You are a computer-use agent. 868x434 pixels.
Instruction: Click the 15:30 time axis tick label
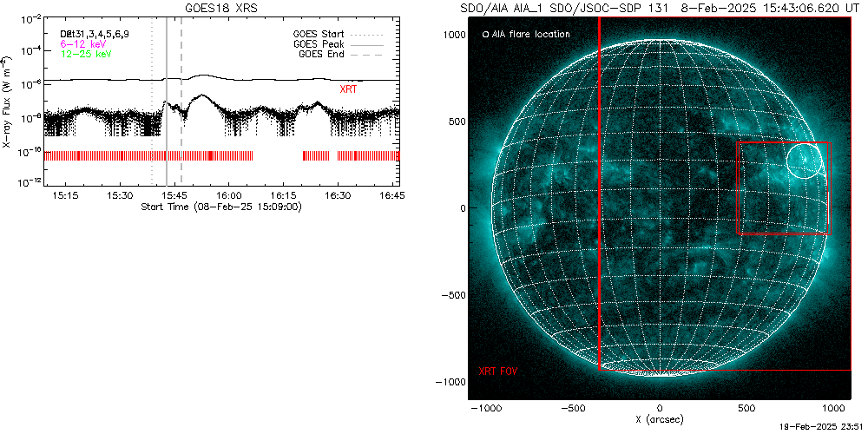click(x=120, y=195)
